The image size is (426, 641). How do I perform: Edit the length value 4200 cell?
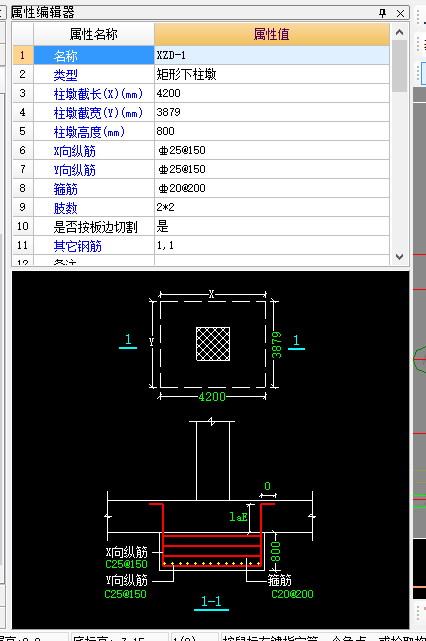272,94
